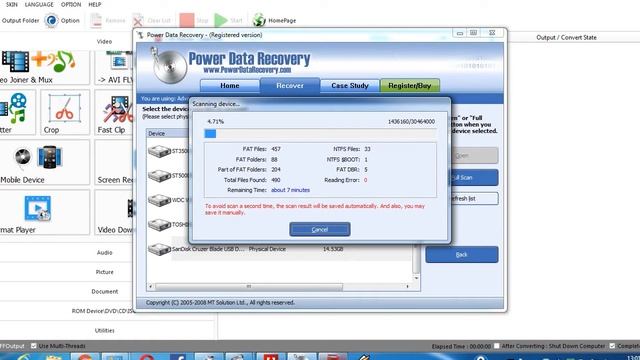Open the OPTION menu
Image resolution: width=640 pixels, height=360 pixels.
71,4
